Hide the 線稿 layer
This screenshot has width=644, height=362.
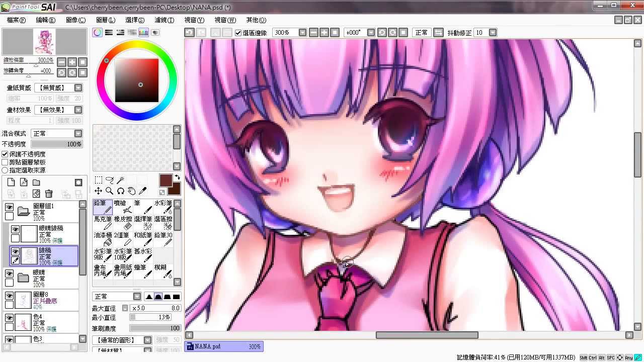pos(15,252)
